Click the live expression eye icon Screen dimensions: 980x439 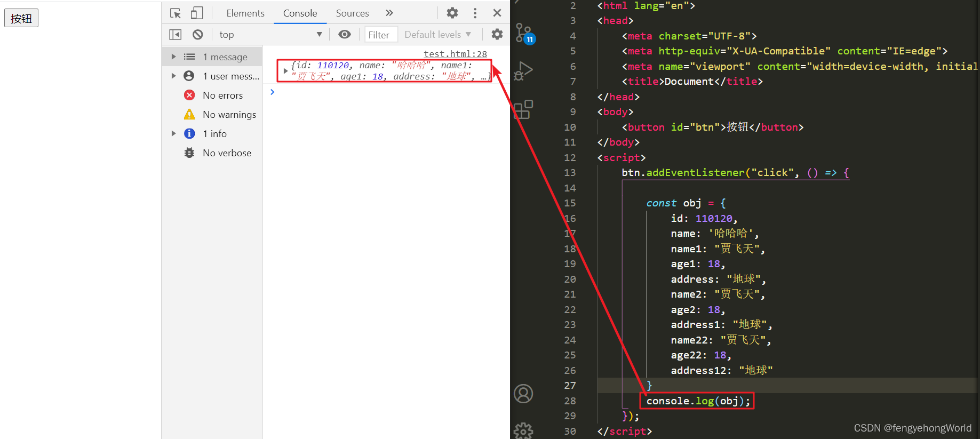(x=345, y=35)
